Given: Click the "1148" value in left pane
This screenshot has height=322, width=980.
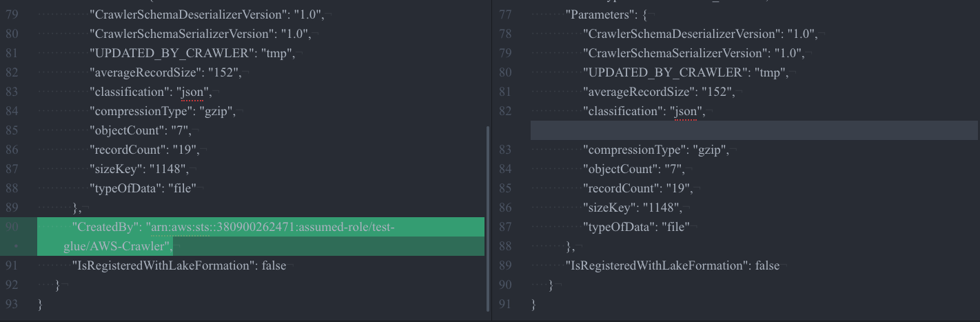Looking at the screenshot, I should (x=169, y=169).
